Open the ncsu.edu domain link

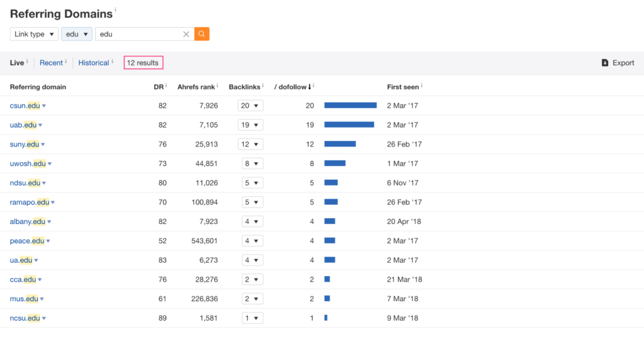pyautogui.click(x=24, y=318)
